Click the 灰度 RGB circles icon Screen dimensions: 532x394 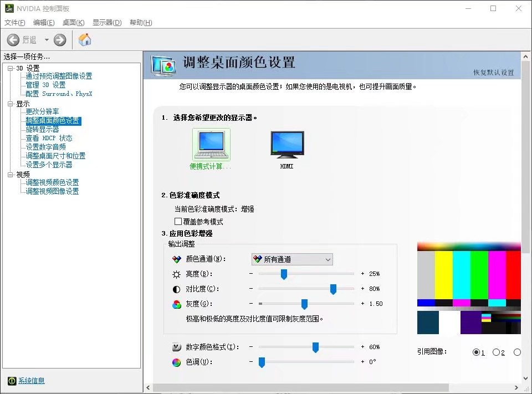(177, 304)
